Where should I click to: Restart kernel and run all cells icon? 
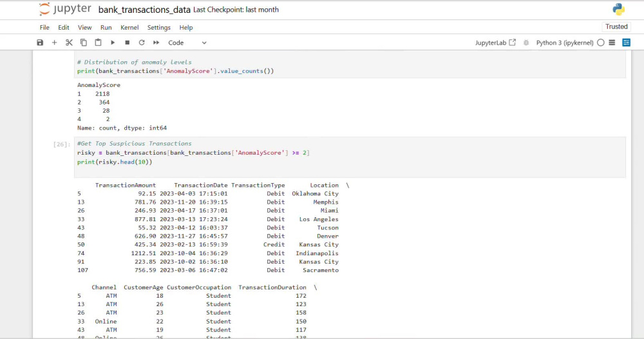(156, 43)
